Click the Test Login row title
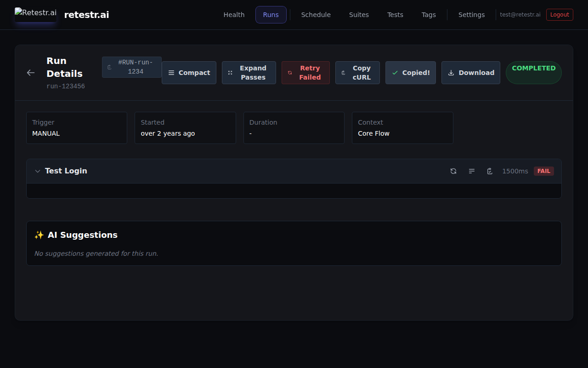This screenshot has width=588, height=368. pyautogui.click(x=66, y=171)
